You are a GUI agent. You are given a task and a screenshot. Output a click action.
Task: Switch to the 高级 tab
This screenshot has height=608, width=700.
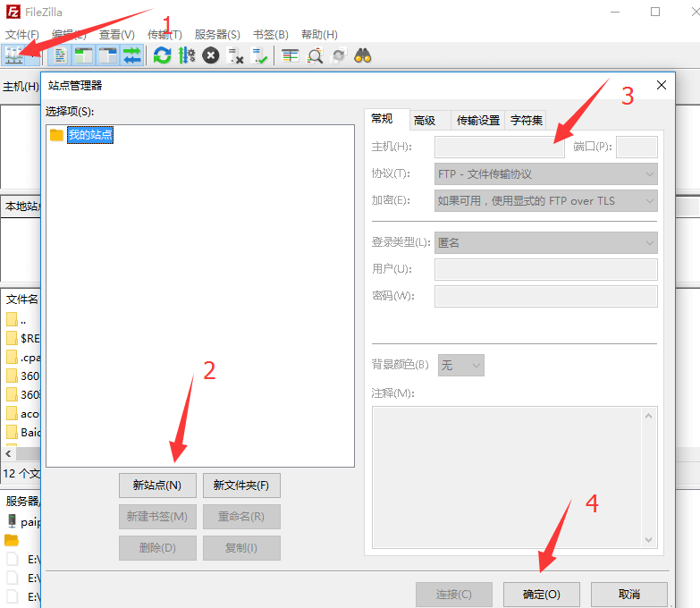pos(430,121)
